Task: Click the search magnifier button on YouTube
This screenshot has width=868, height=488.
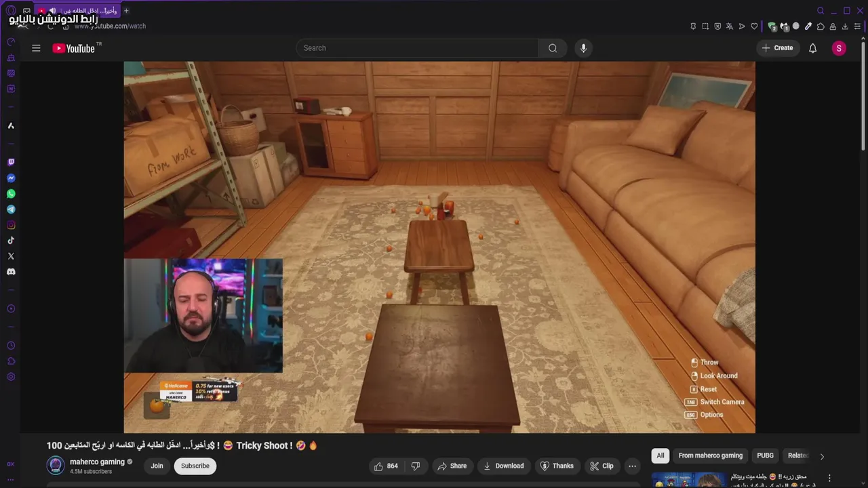Action: pos(553,48)
